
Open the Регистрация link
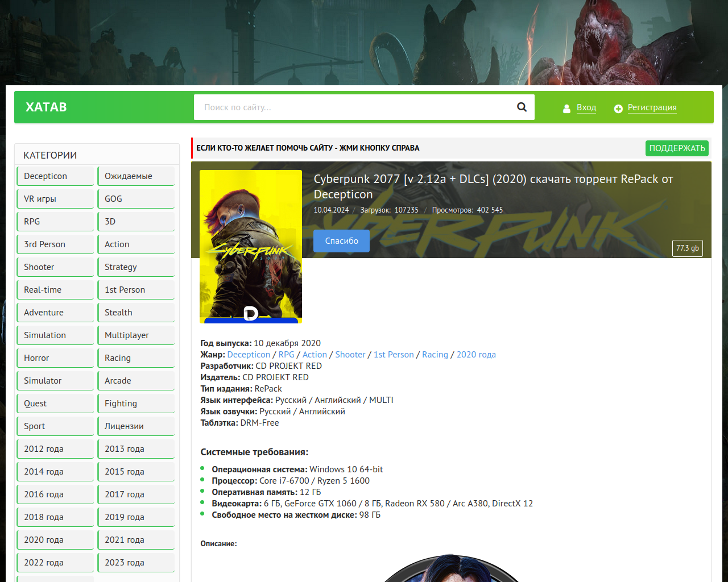coord(652,107)
